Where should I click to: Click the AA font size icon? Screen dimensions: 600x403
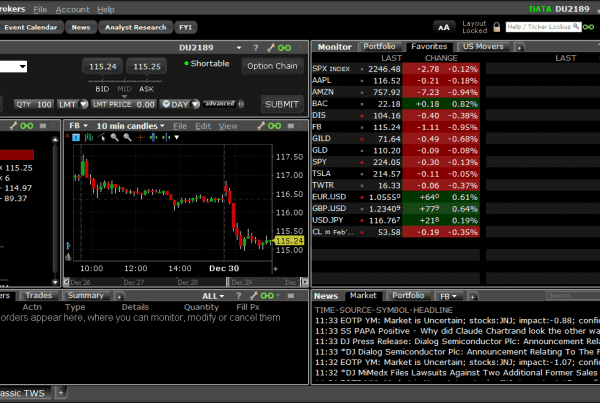tap(443, 28)
